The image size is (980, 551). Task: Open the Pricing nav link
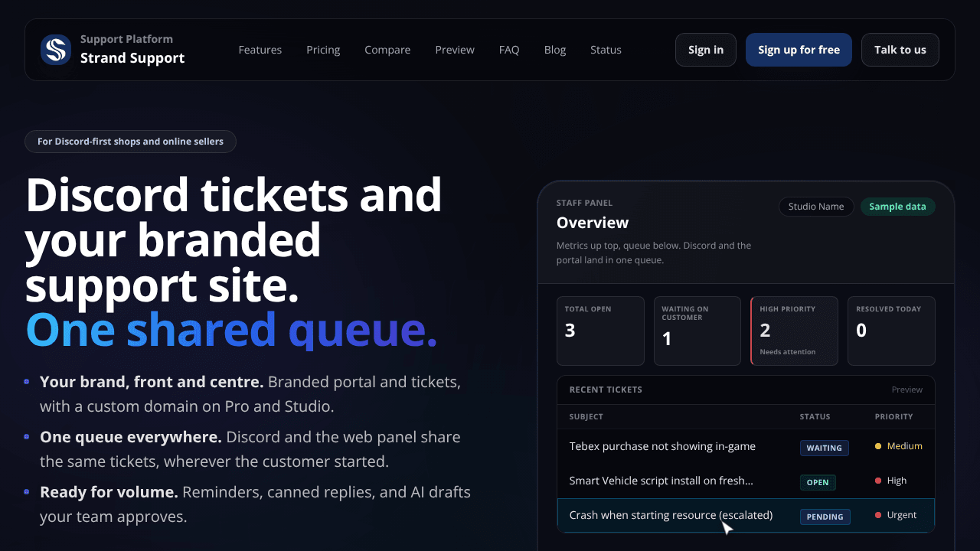coord(323,50)
